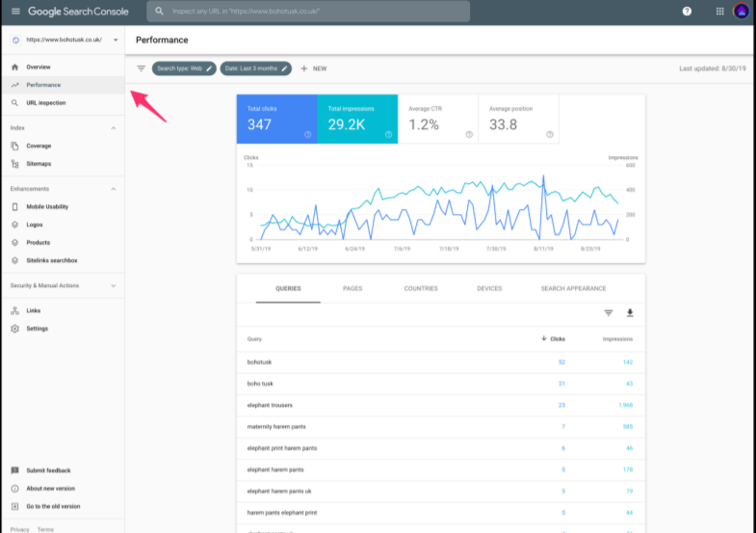Click the filter icon beside Search type chip
The image size is (756, 533).
pyautogui.click(x=141, y=68)
